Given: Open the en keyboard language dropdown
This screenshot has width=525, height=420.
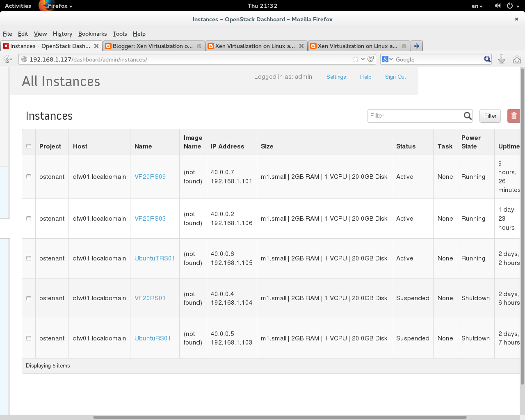Looking at the screenshot, I should click(x=477, y=6).
